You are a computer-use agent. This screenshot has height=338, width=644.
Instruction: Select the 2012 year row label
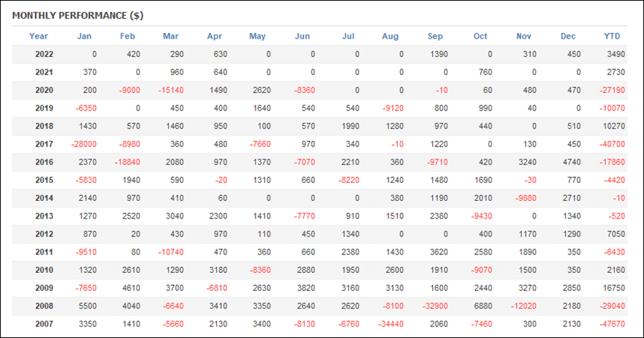[x=44, y=234]
